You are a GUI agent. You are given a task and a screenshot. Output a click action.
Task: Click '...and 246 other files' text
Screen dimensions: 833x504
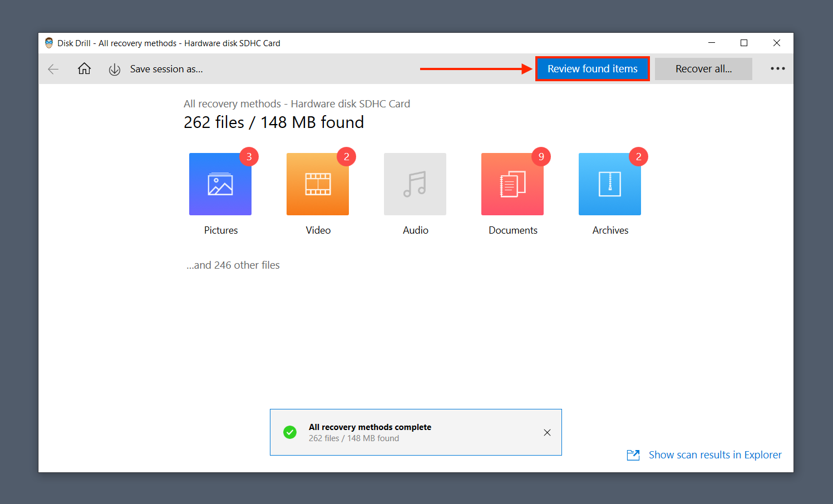[233, 265]
